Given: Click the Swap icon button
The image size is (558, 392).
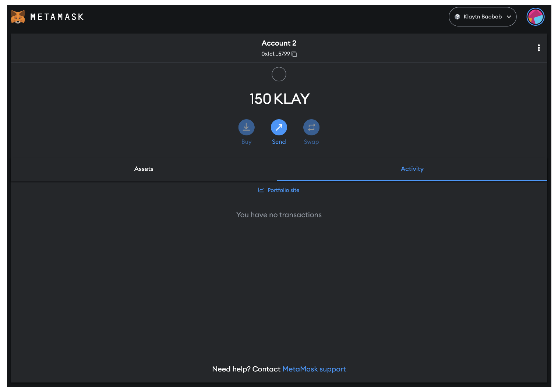Looking at the screenshot, I should 311,127.
